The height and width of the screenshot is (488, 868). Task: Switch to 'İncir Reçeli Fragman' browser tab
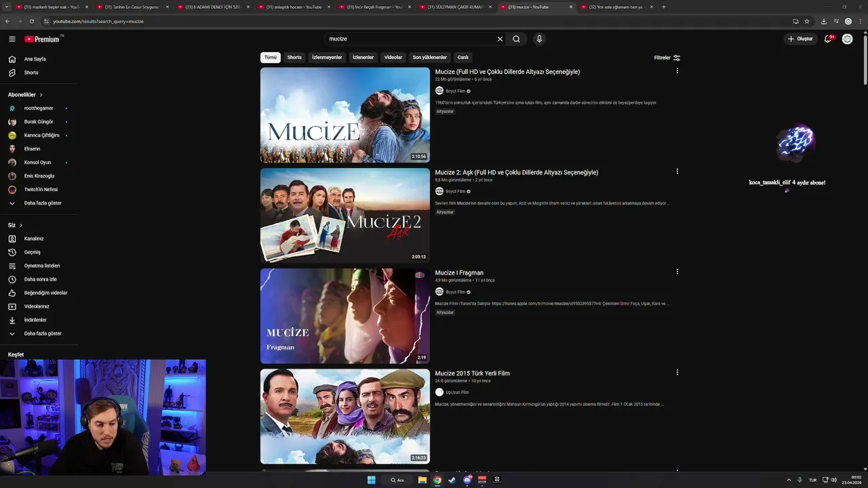point(374,7)
